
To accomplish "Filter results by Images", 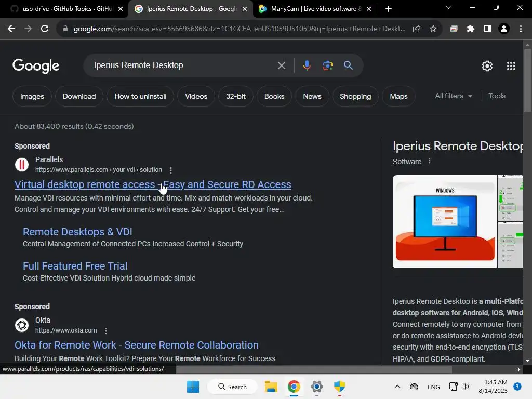I will tap(32, 96).
